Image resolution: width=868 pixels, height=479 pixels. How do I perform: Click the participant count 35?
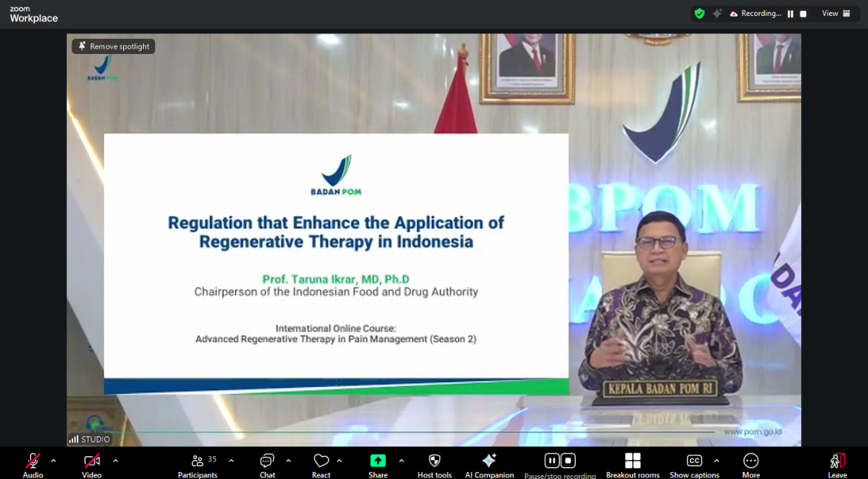pos(212,459)
